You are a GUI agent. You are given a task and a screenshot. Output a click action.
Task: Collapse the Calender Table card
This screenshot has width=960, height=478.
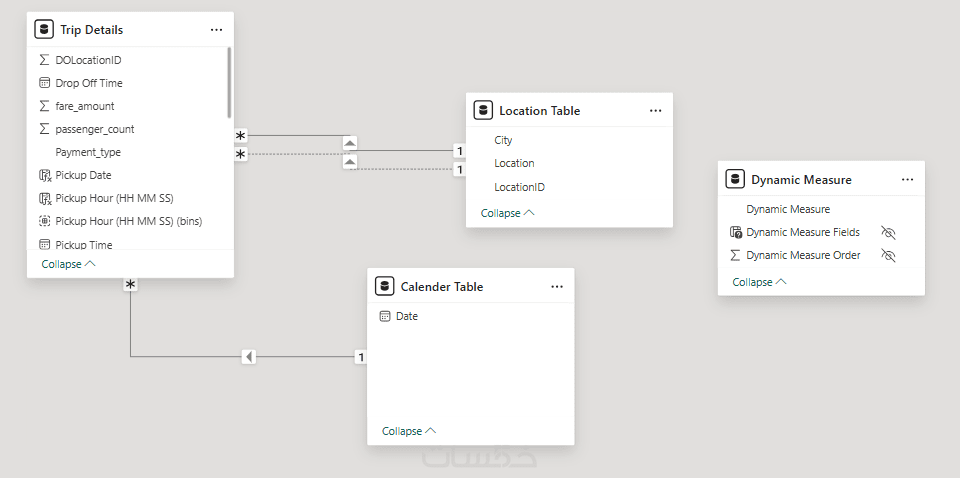pos(409,431)
